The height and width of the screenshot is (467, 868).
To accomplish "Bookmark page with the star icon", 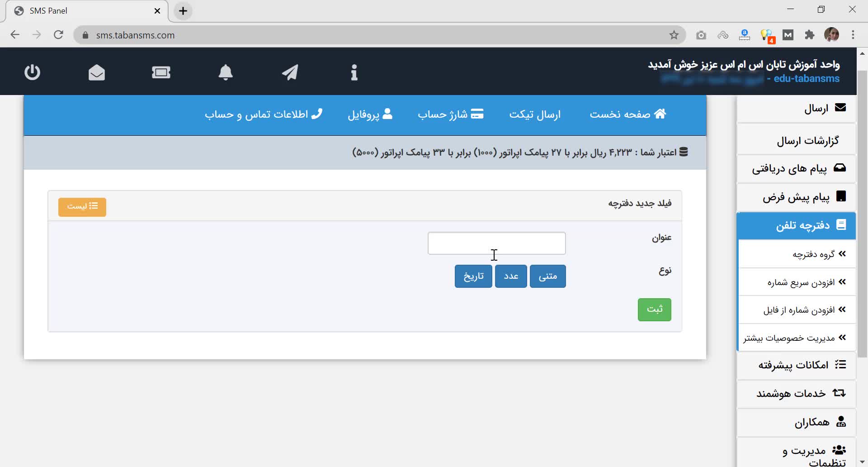I will [x=674, y=35].
